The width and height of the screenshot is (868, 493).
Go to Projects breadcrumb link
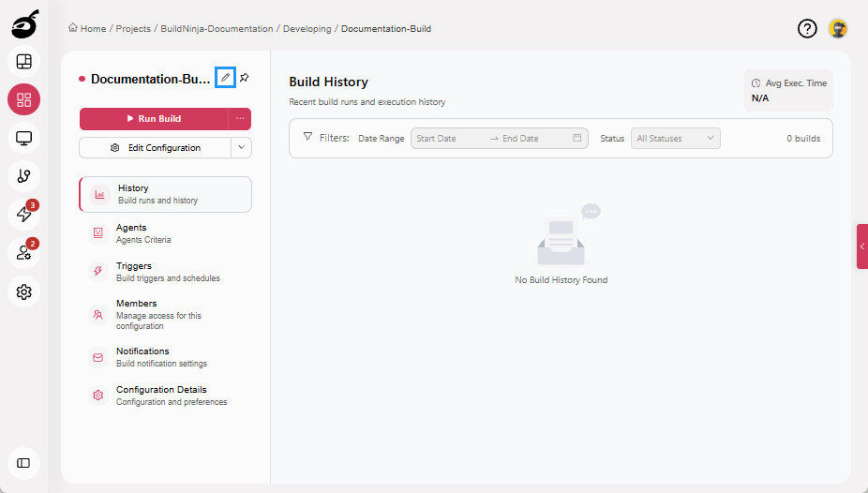133,29
